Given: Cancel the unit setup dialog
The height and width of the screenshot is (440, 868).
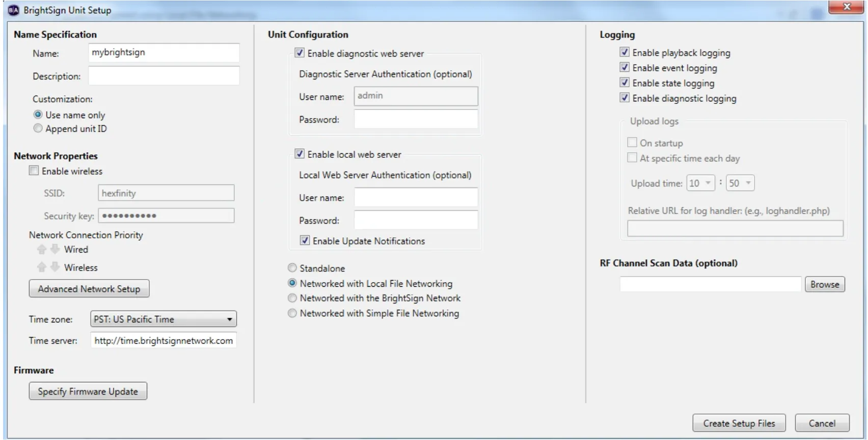Looking at the screenshot, I should [822, 423].
